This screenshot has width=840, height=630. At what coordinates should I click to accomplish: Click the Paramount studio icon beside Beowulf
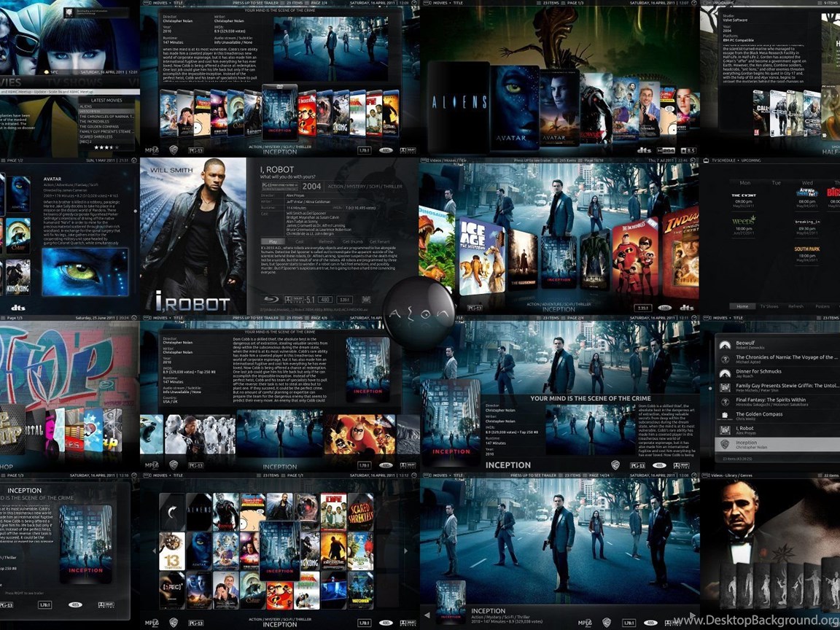725,345
